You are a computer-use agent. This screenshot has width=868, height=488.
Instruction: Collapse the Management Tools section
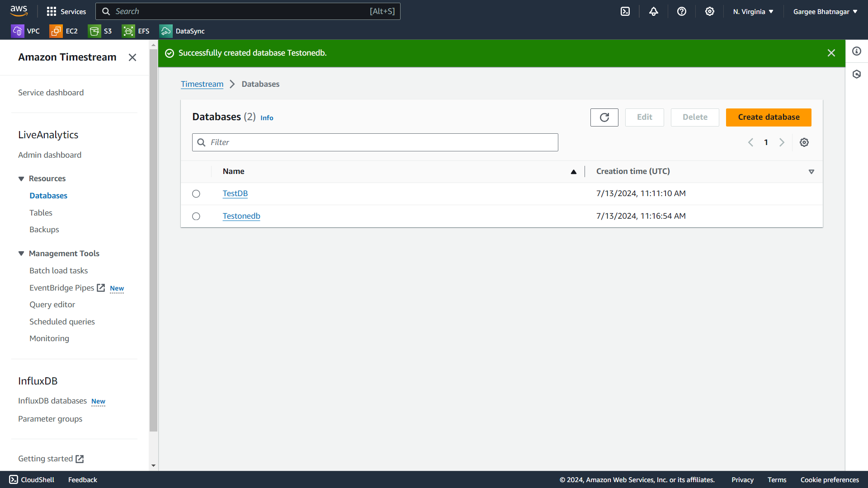[x=21, y=254]
